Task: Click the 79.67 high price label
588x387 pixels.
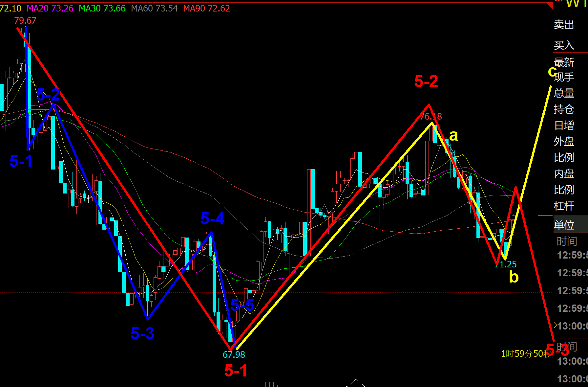Action: point(25,21)
